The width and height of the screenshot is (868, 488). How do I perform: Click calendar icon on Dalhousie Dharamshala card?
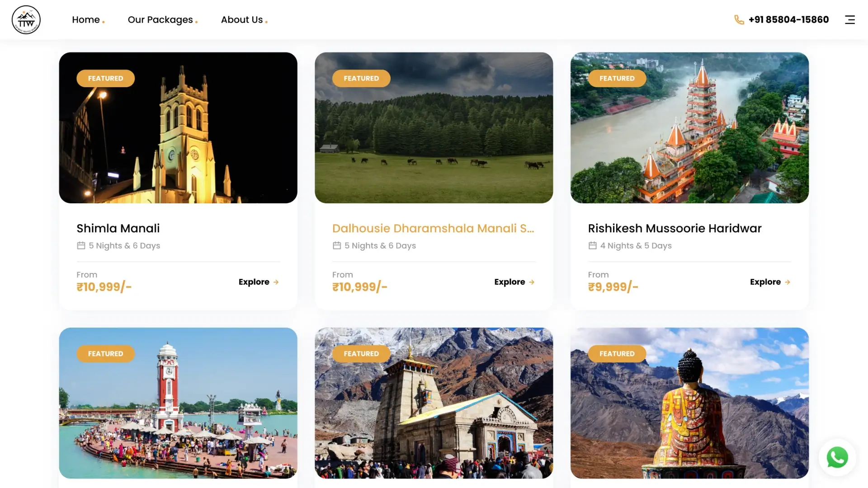coord(337,245)
